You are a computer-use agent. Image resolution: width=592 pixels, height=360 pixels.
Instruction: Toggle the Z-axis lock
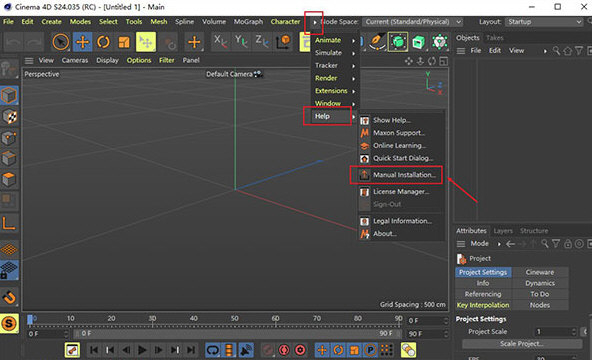coord(262,42)
